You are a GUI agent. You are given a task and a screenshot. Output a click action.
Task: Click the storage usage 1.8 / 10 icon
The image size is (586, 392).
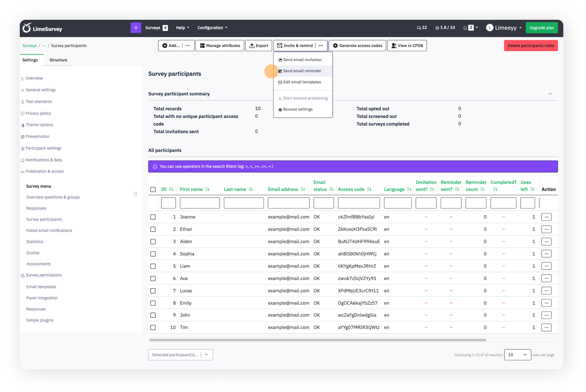pyautogui.click(x=437, y=28)
